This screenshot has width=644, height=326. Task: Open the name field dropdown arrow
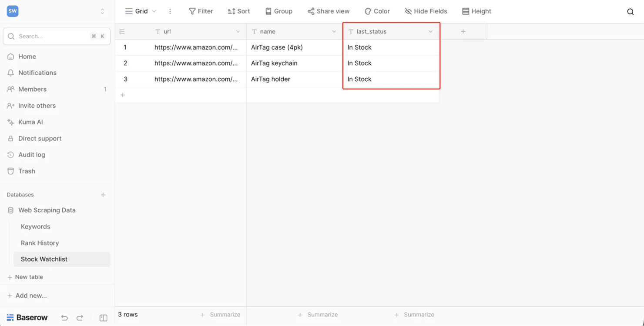(x=334, y=32)
